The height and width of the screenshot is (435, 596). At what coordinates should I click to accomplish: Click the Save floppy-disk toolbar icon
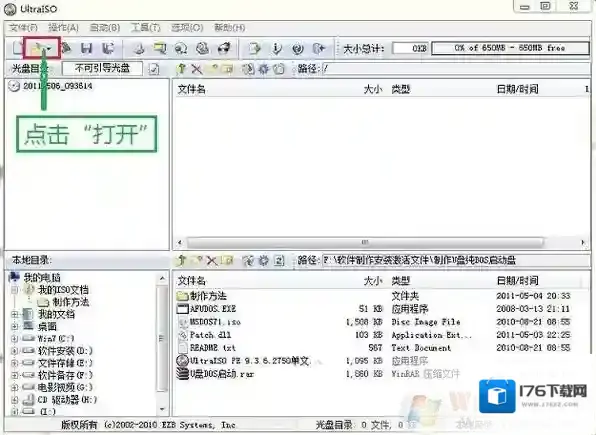pyautogui.click(x=87, y=48)
